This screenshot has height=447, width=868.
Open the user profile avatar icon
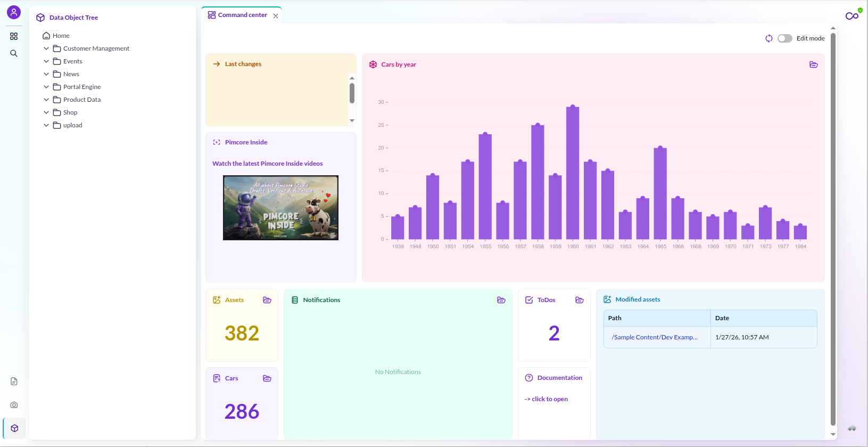coord(14,12)
